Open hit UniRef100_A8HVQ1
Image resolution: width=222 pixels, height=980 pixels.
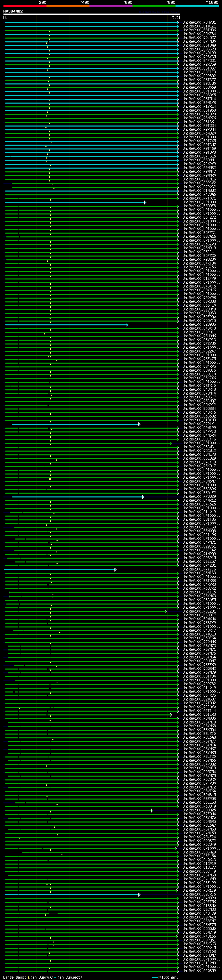tap(199, 23)
